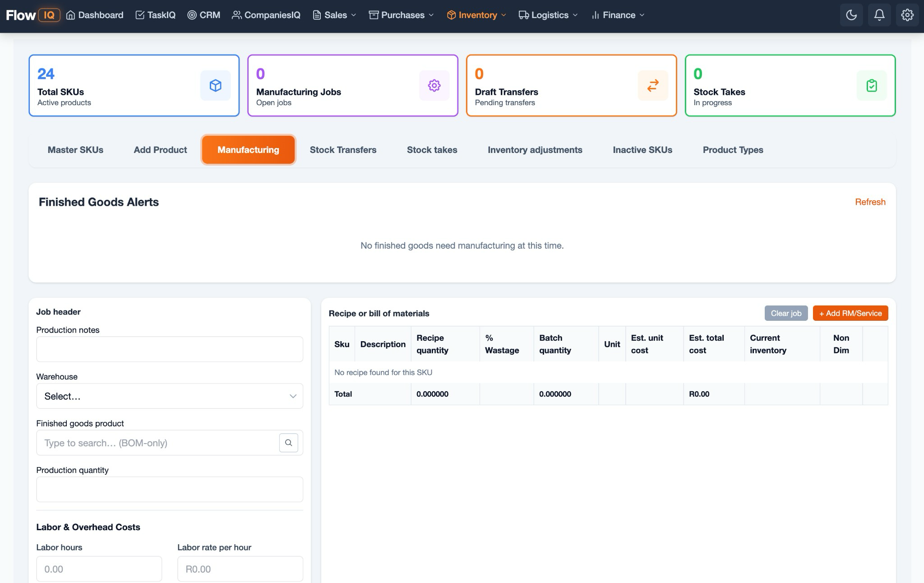
Task: Open the Inventory dropdown
Action: 476,14
